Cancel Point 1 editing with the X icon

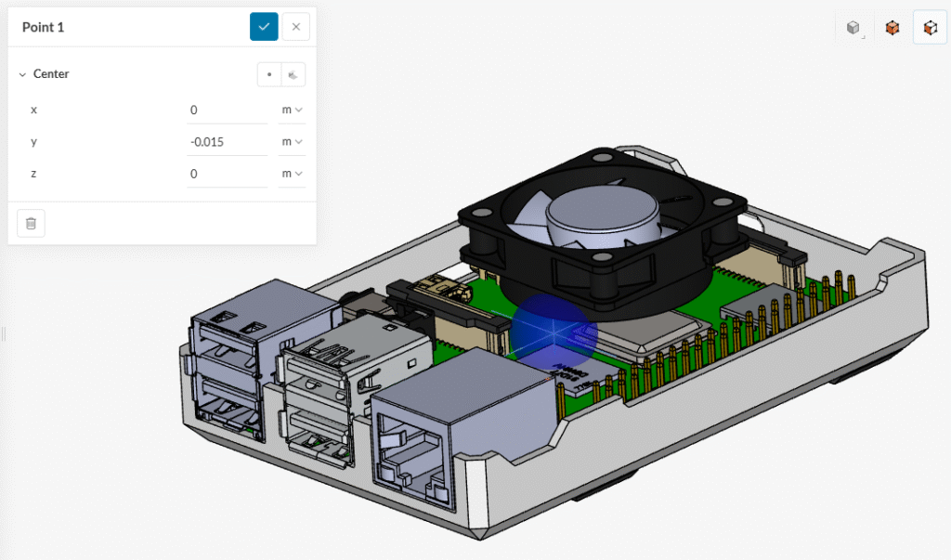(x=295, y=26)
